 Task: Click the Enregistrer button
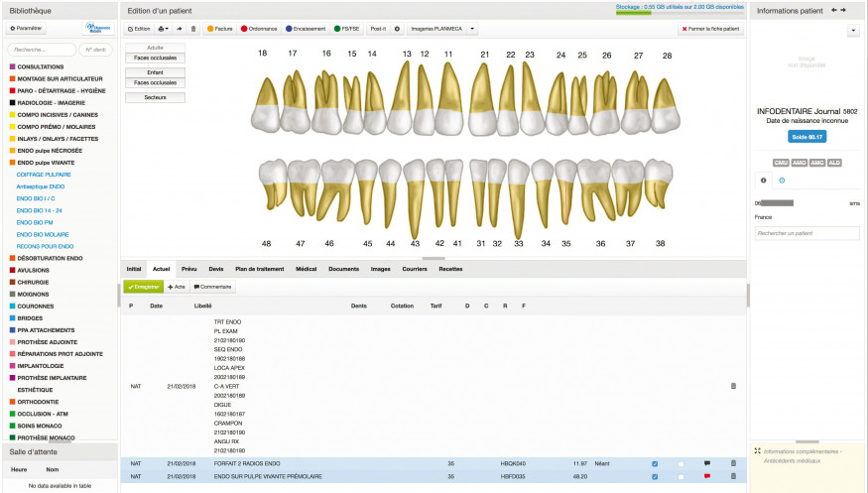click(x=143, y=287)
